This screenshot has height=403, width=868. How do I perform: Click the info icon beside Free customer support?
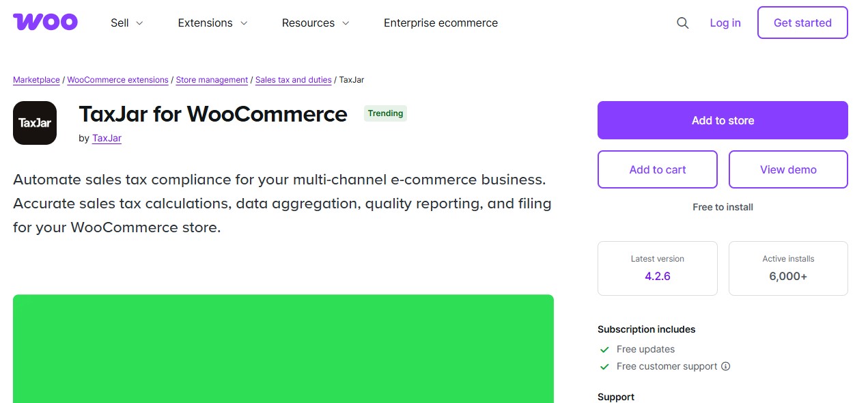tap(725, 366)
